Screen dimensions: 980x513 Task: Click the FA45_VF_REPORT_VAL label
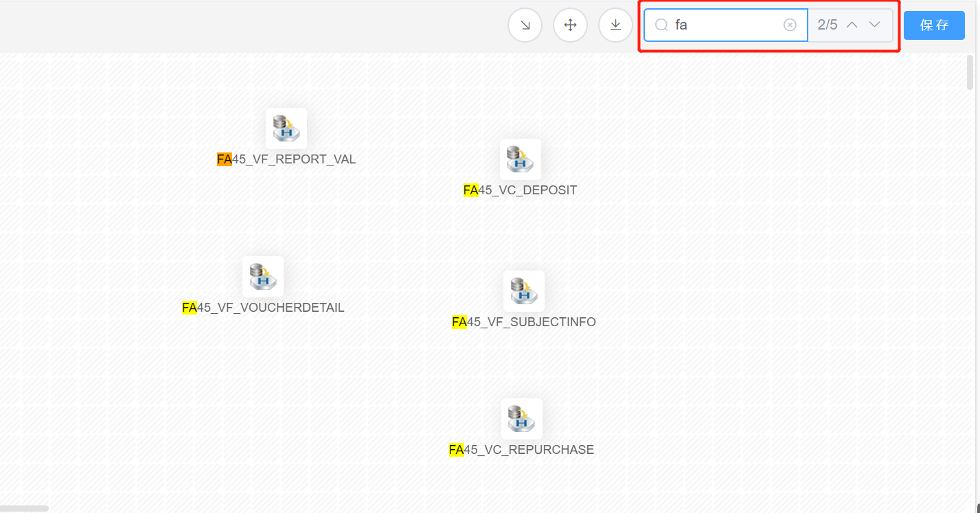pyautogui.click(x=286, y=159)
